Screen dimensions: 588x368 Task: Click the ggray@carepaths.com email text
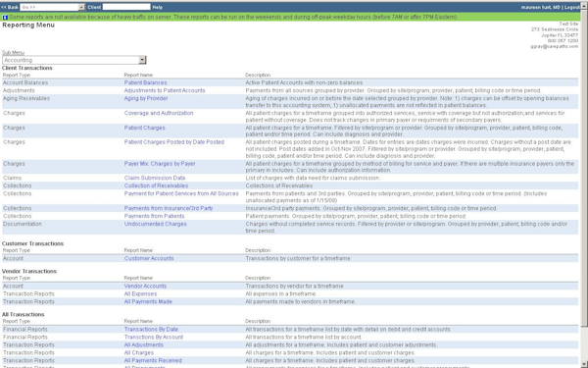pos(555,46)
